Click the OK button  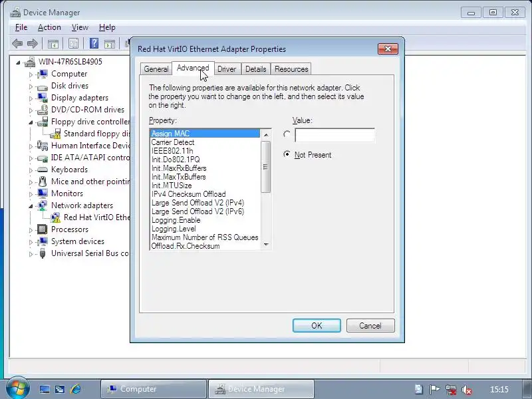click(x=317, y=326)
